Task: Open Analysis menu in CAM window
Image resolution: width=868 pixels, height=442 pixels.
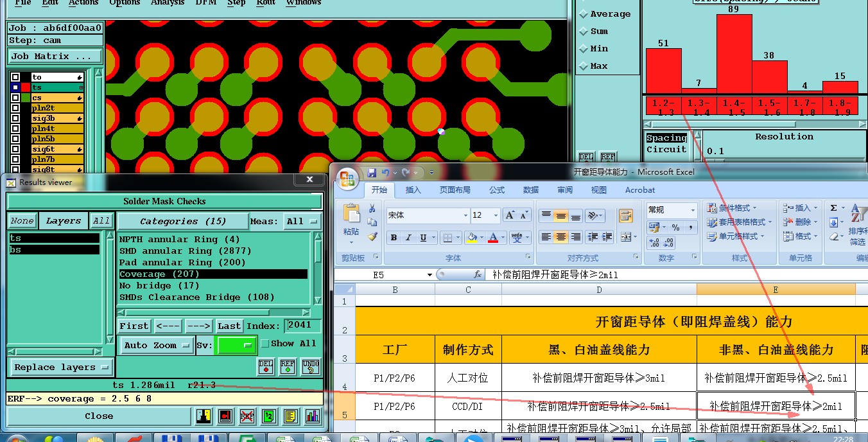Action: [167, 3]
